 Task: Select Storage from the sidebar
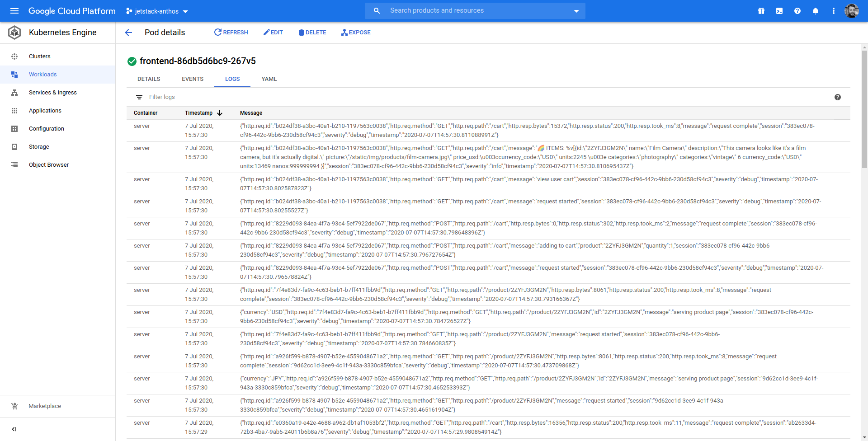coord(38,146)
